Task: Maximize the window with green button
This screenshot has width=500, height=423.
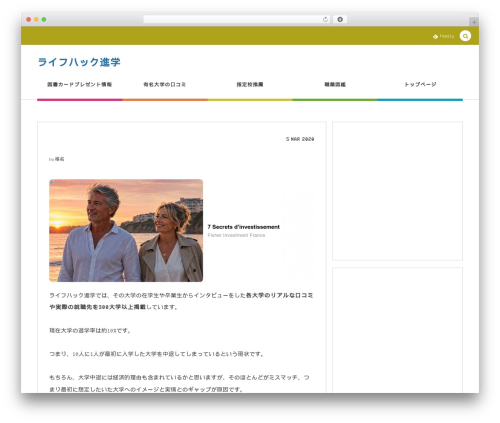Action: pyautogui.click(x=44, y=19)
